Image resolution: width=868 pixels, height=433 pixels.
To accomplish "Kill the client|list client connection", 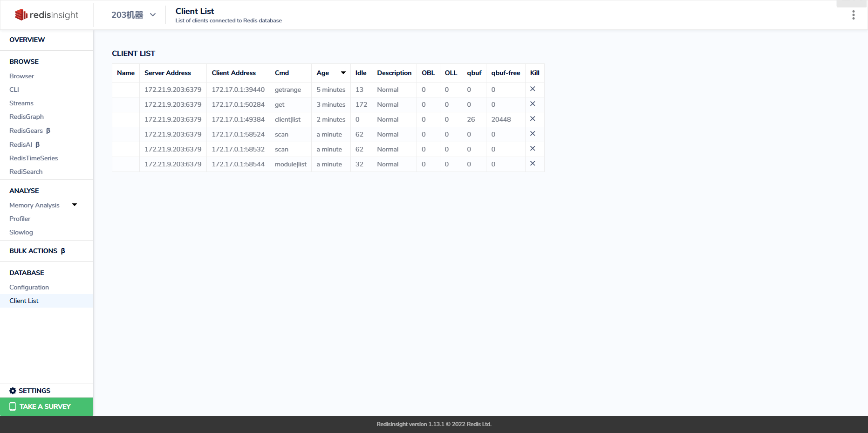I will [x=533, y=118].
